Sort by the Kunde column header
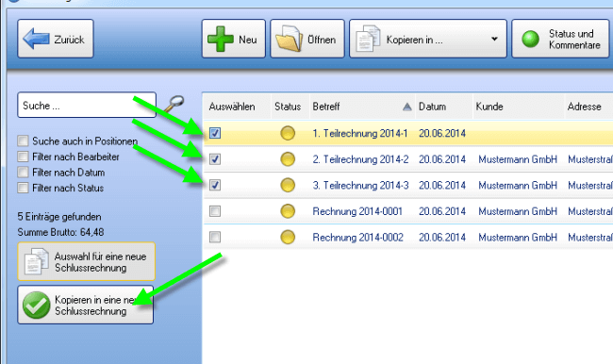Screen dimensions: 613x364 (519, 107)
